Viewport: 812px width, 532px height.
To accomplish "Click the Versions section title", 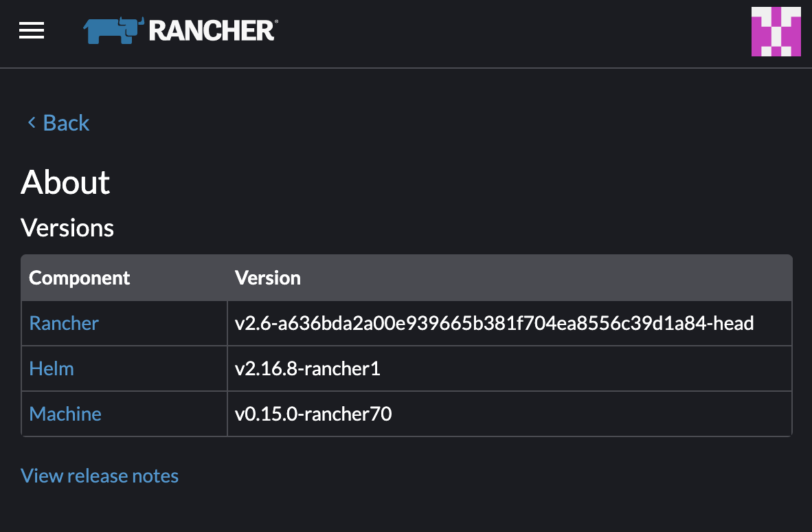I will [67, 228].
